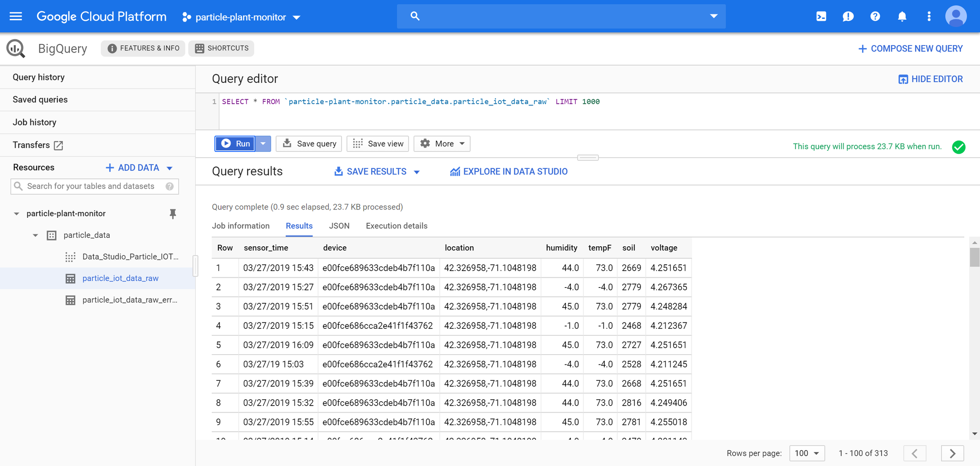Open the notifications bell
980x466 pixels.
pos(902,16)
